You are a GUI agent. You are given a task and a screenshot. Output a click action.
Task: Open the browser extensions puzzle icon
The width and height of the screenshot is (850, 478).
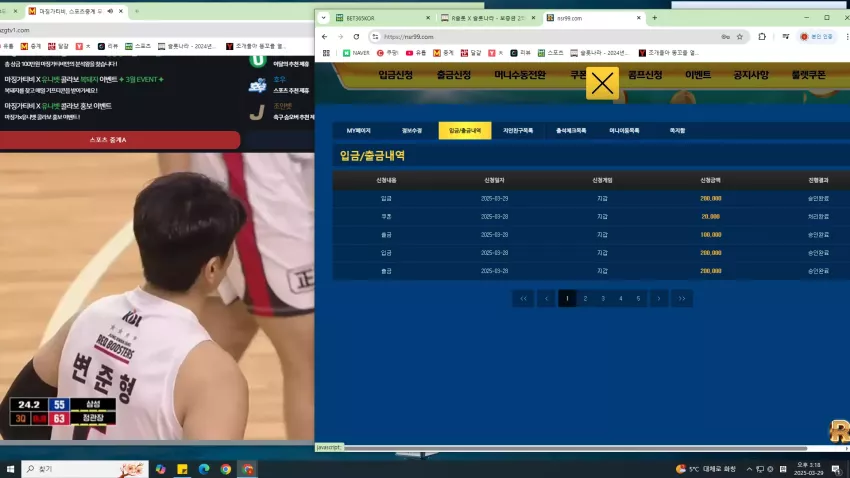coord(762,37)
